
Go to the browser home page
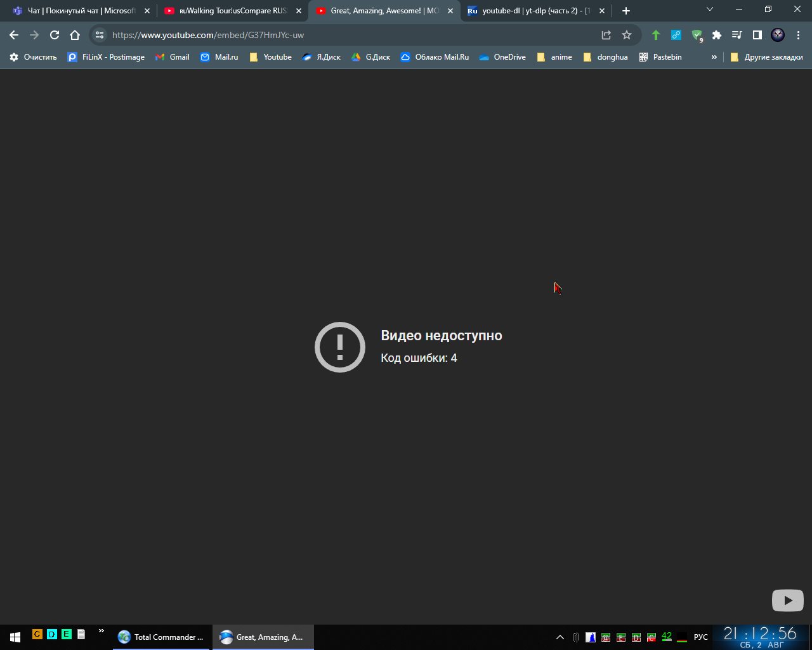75,36
